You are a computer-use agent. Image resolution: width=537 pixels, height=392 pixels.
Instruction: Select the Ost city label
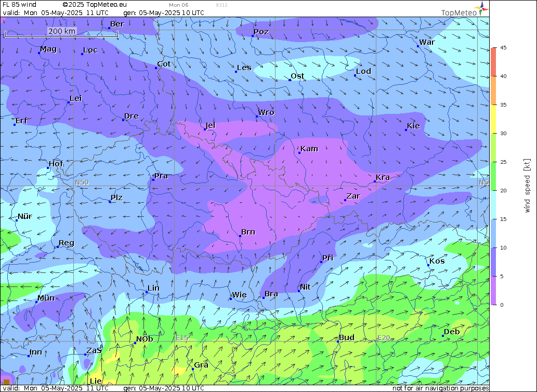tap(297, 76)
